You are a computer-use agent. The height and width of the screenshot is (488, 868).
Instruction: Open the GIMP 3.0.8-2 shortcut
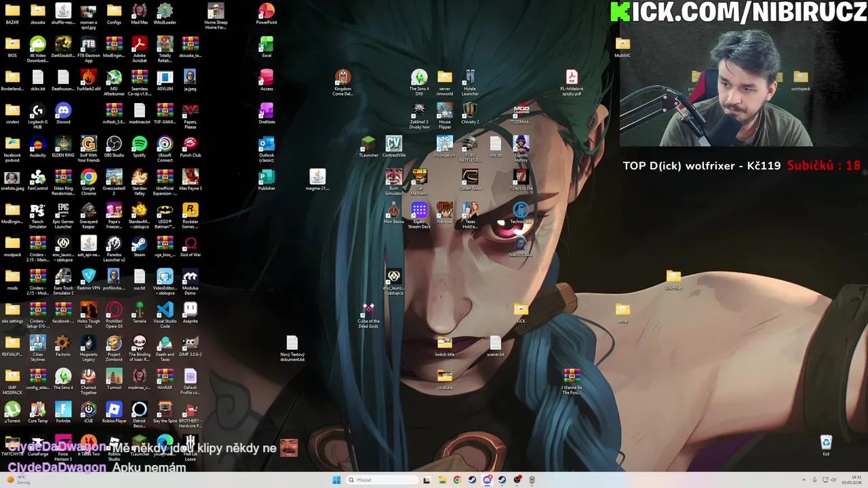pos(191,346)
